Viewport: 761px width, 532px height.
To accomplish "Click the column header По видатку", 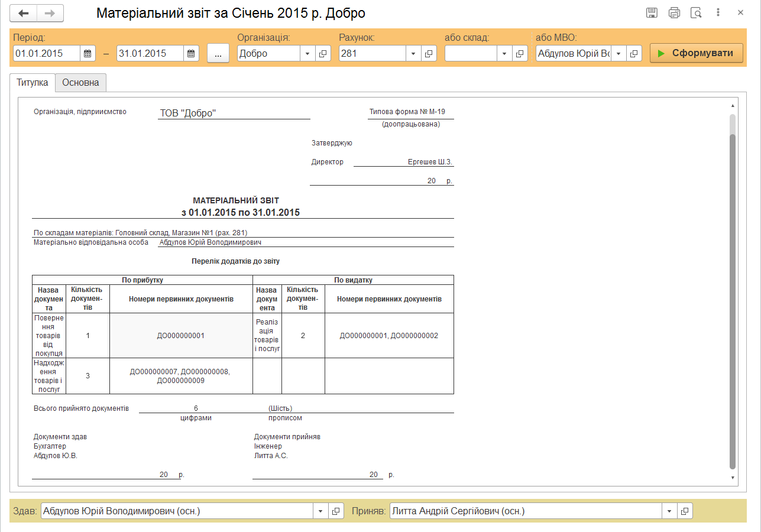I will pos(354,280).
